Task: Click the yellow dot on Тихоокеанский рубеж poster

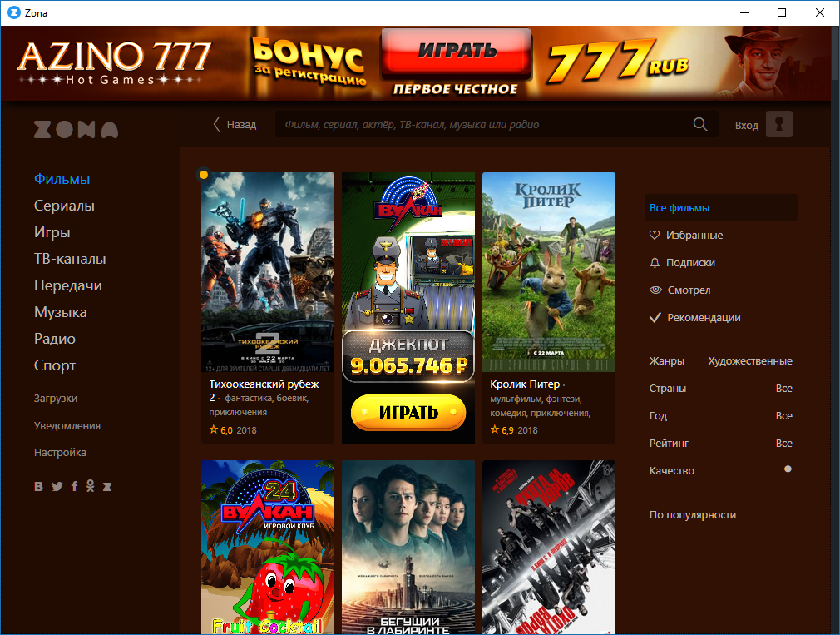Action: [204, 174]
